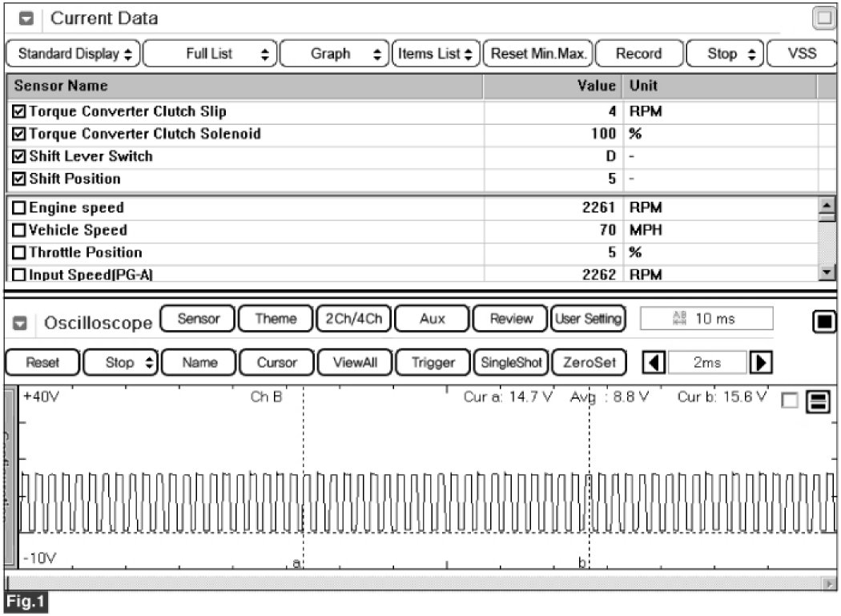The height and width of the screenshot is (616, 841).
Task: Open the Graph dropdown
Action: [x=335, y=54]
